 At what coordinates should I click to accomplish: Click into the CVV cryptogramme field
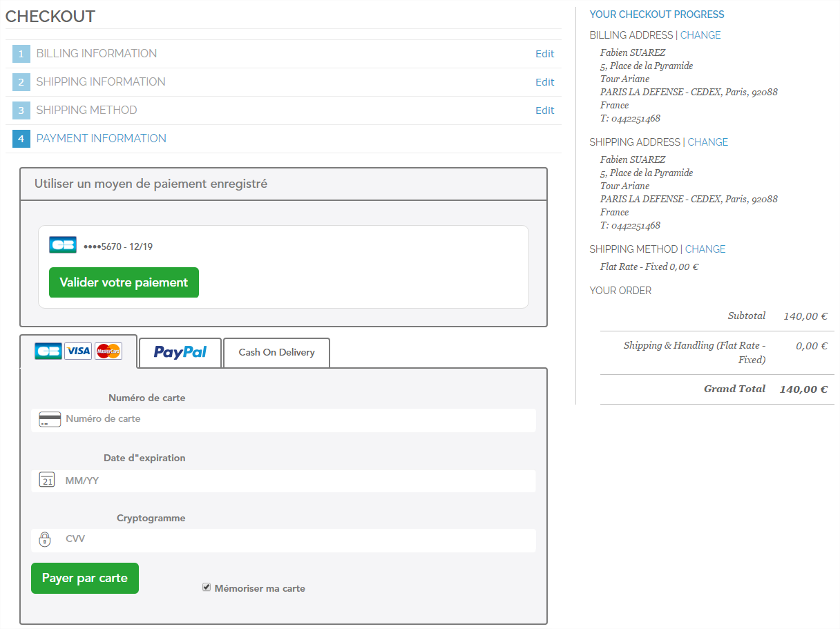click(297, 539)
